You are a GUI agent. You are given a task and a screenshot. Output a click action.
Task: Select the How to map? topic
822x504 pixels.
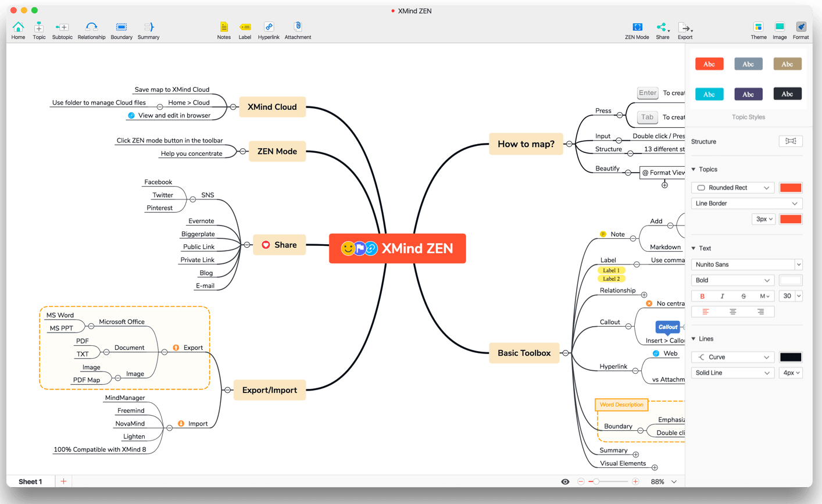coord(526,144)
